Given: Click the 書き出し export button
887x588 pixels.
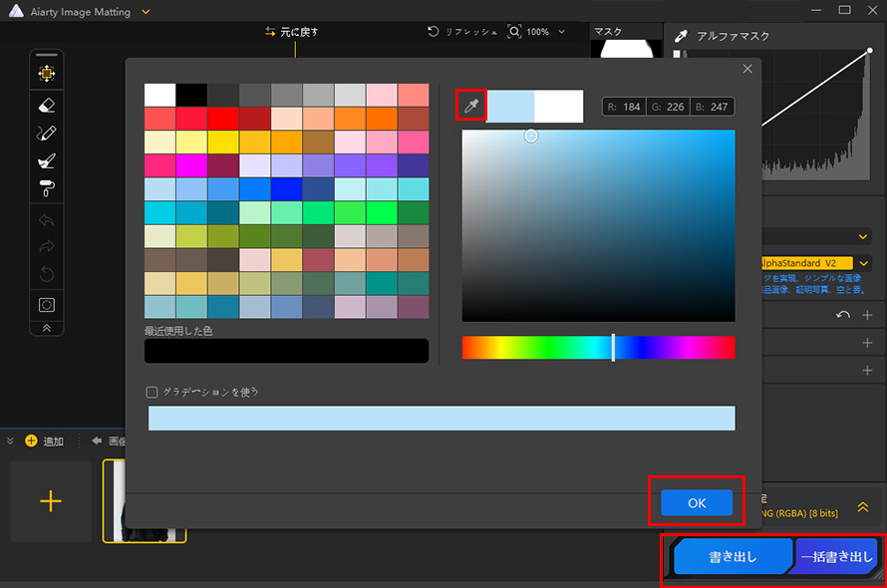Looking at the screenshot, I should 733,557.
